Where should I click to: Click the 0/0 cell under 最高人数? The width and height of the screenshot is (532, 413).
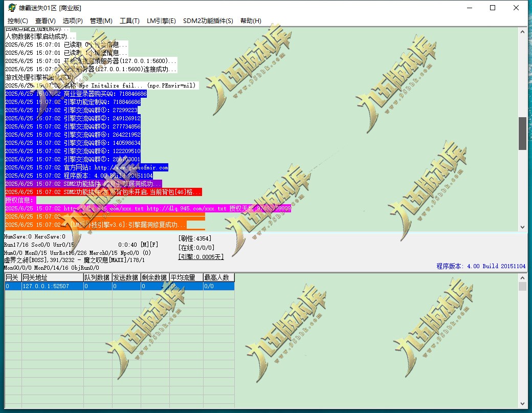point(219,286)
